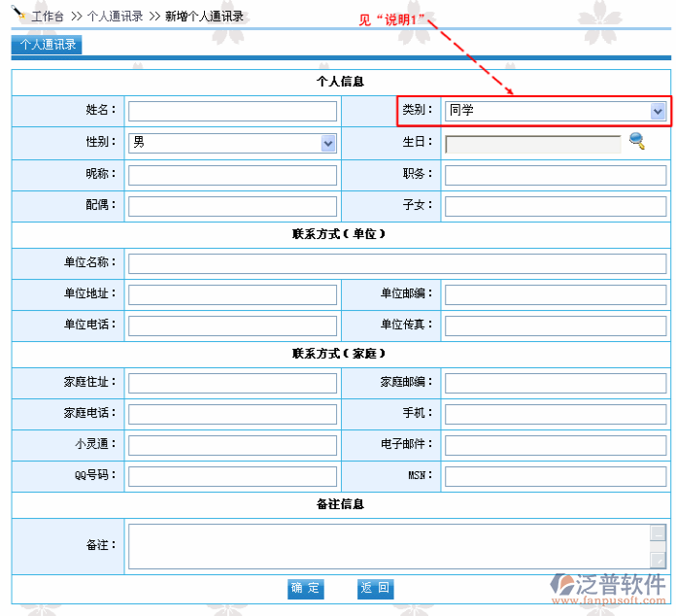Focus the 职务 input field
The width and height of the screenshot is (676, 616).
[x=556, y=175]
